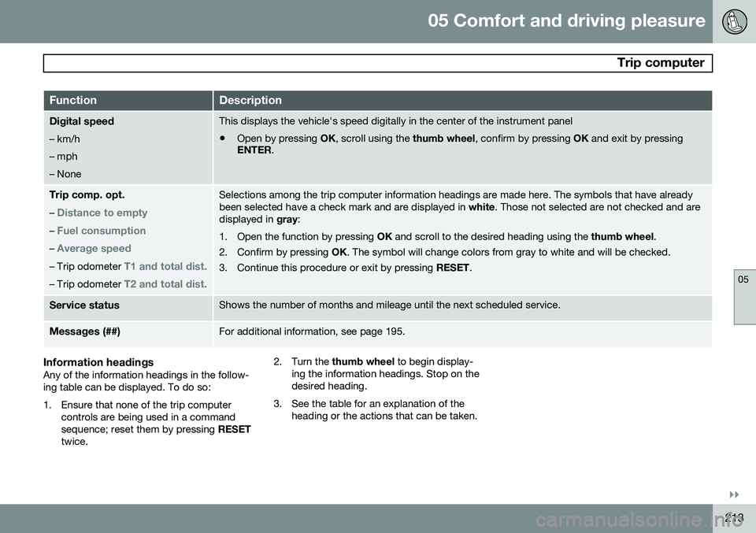Click the "Trip computer" section title

tap(661, 63)
